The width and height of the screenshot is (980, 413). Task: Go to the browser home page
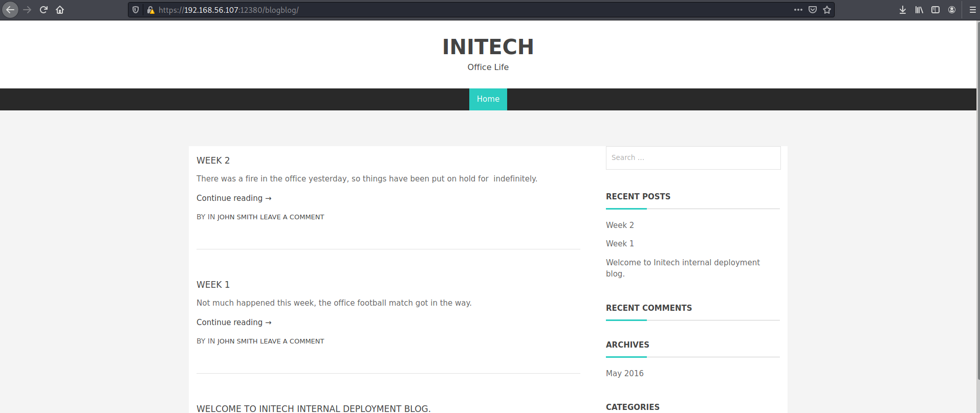pyautogui.click(x=60, y=10)
